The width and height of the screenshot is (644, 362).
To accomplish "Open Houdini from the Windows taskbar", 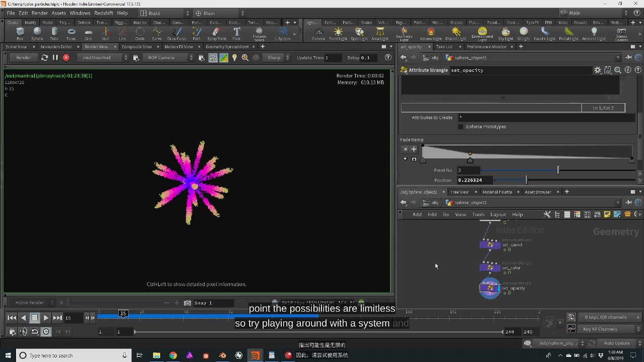I will tap(255, 355).
